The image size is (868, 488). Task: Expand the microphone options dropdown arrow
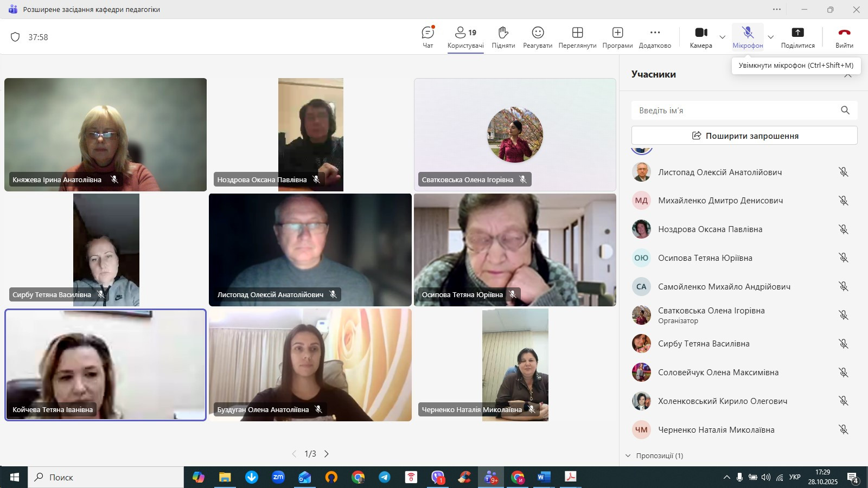point(770,37)
